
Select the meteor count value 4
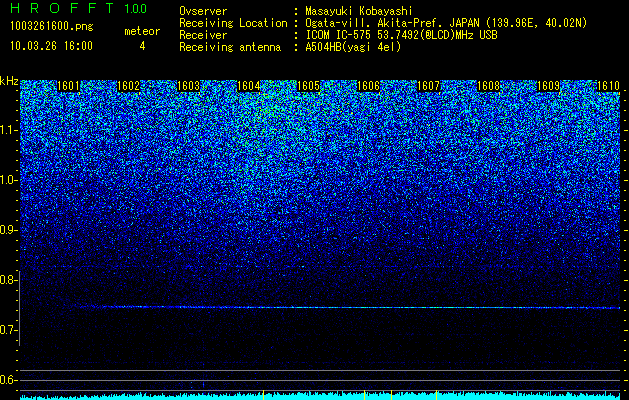pos(142,46)
